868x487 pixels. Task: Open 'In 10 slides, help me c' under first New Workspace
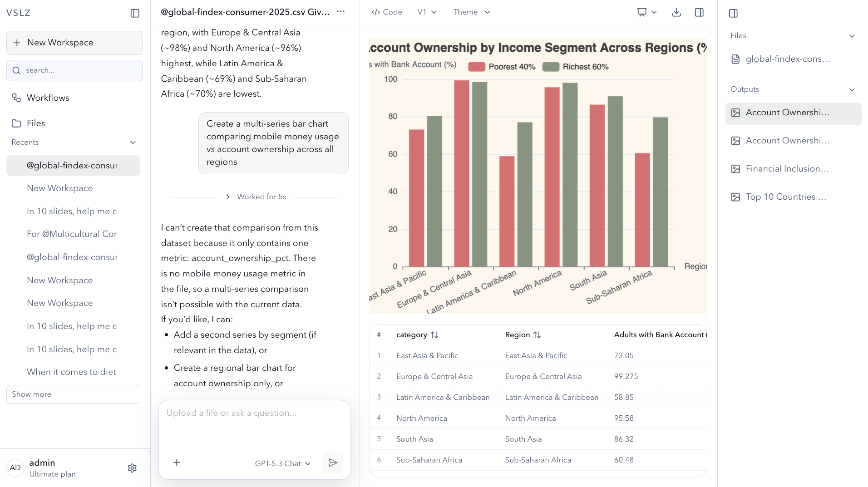click(72, 212)
